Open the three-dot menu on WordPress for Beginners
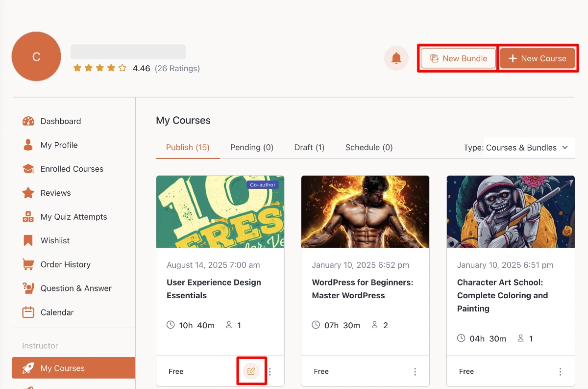Image resolution: width=588 pixels, height=389 pixels. pyautogui.click(x=415, y=371)
